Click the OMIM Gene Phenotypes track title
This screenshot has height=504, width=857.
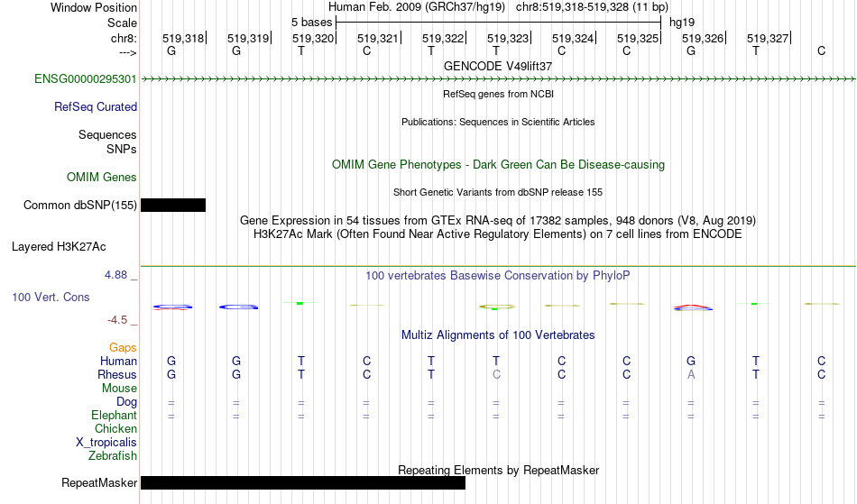coord(498,164)
